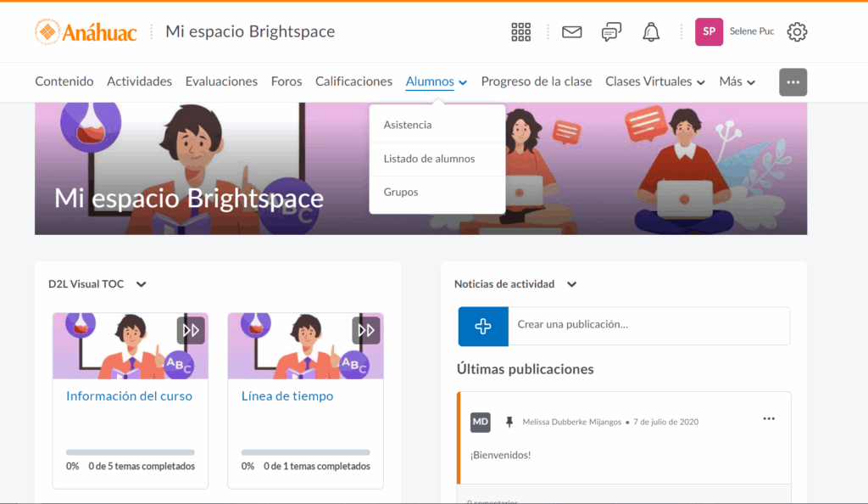This screenshot has height=504, width=868.
Task: Open the admin tools gear icon
Action: click(x=797, y=32)
